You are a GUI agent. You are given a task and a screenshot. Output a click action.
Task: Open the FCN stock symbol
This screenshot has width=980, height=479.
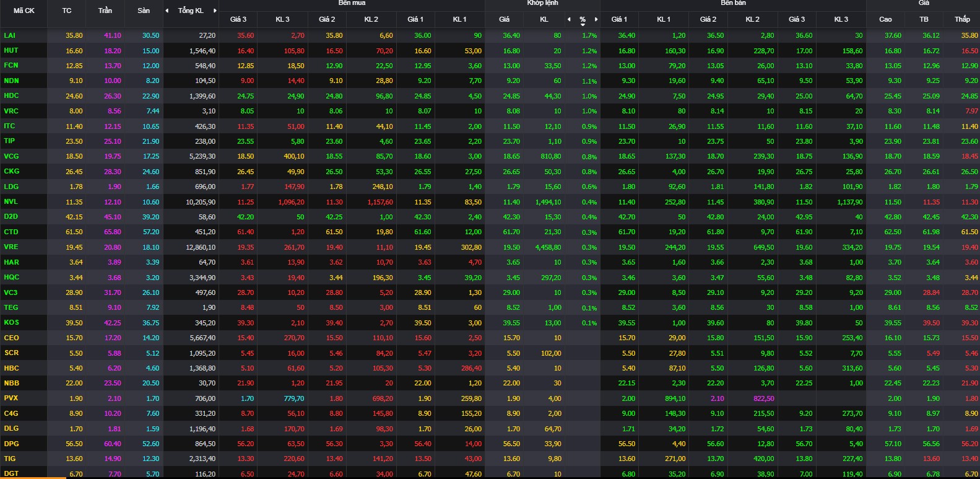click(11, 65)
